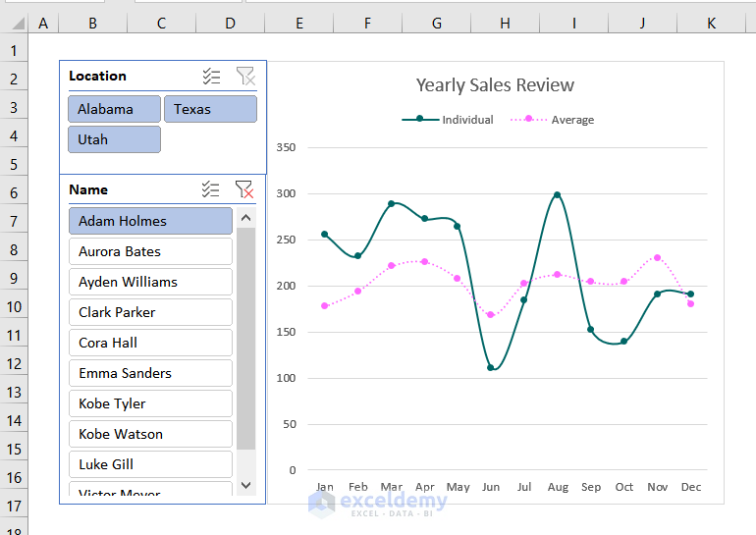
Task: Select the Adam Holmes slicer item
Action: [150, 221]
